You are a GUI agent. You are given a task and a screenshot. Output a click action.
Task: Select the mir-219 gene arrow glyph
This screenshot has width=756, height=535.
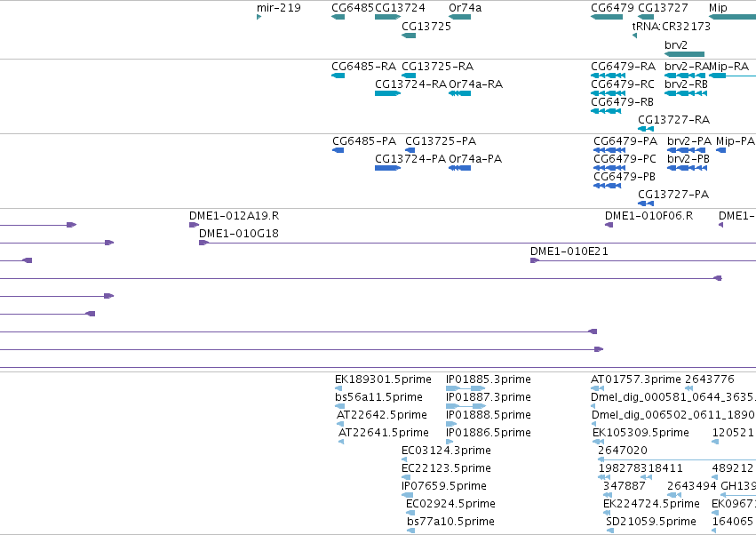[x=259, y=17]
